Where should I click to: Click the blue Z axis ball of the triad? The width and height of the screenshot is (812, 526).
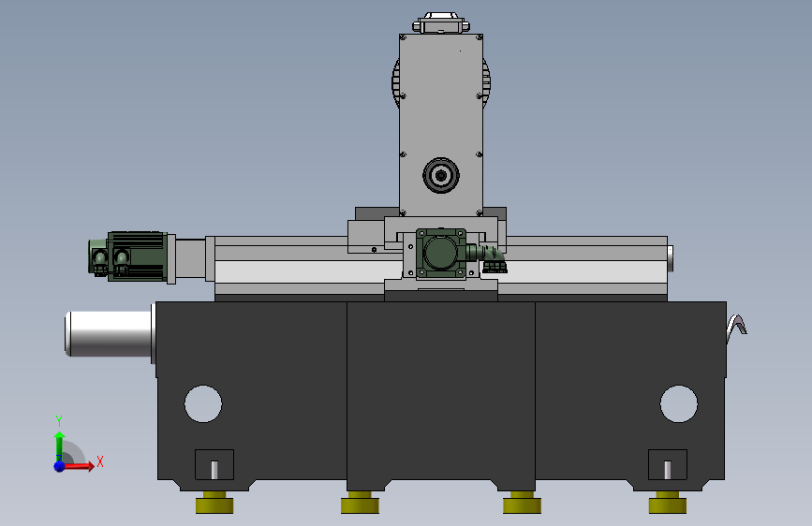(59, 466)
